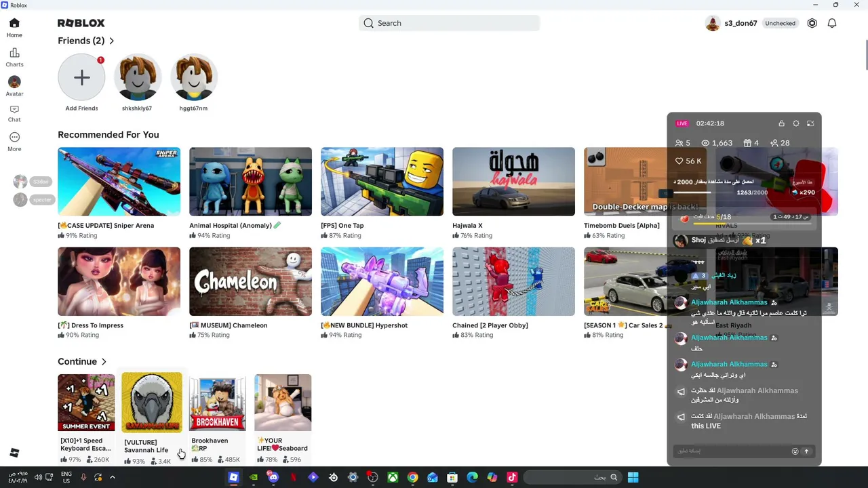Open the Sniper Arena game thumbnail
Image resolution: width=868 pixels, height=488 pixels.
point(119,182)
